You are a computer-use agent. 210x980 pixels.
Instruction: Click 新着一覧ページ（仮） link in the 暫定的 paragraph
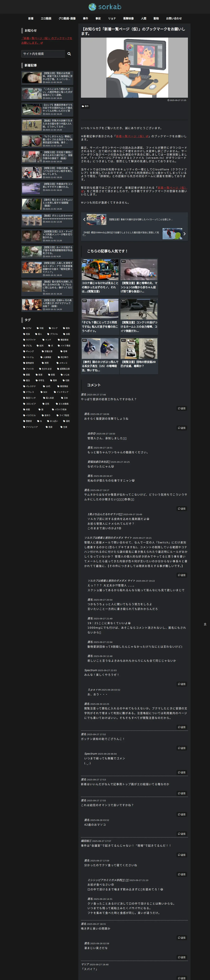pyautogui.click(x=134, y=189)
